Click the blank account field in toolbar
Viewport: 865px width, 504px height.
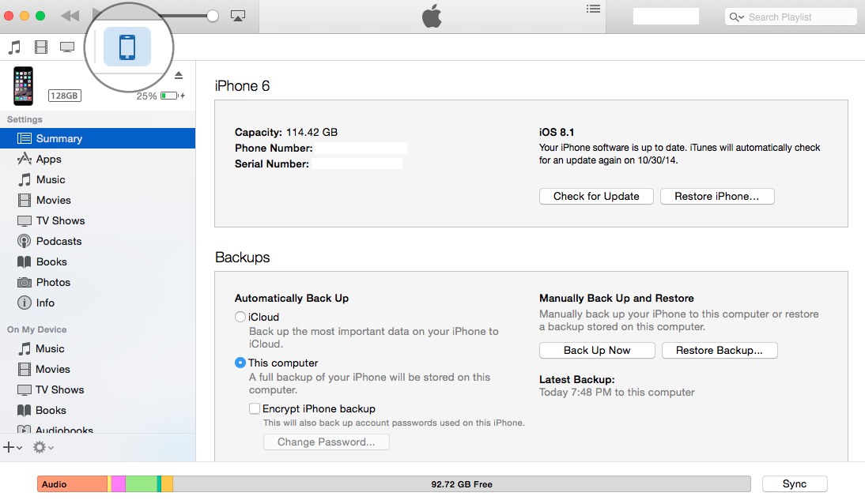point(666,16)
